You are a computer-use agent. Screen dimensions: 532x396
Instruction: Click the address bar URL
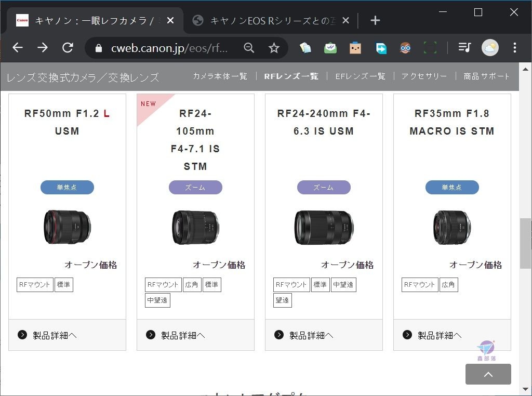click(169, 48)
